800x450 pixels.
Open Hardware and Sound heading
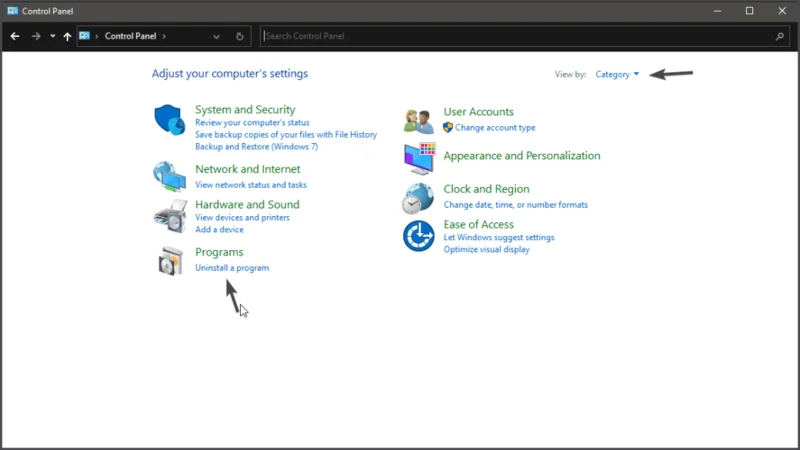(247, 205)
